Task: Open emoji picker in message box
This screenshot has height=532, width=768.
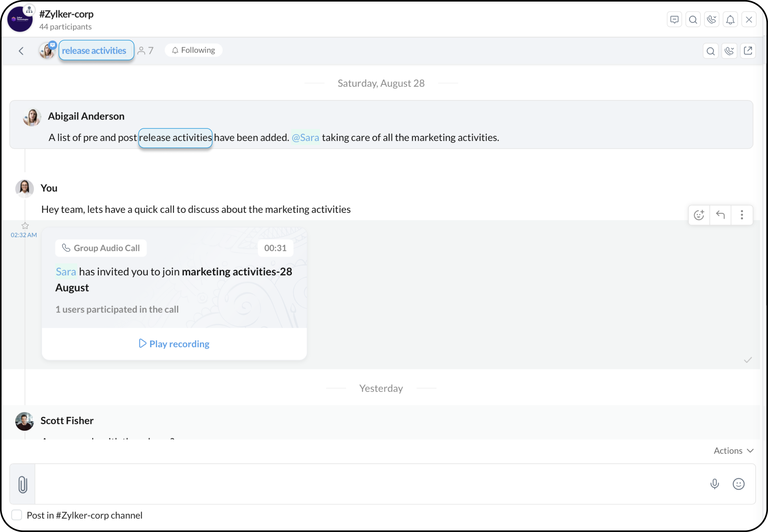Action: pos(738,484)
